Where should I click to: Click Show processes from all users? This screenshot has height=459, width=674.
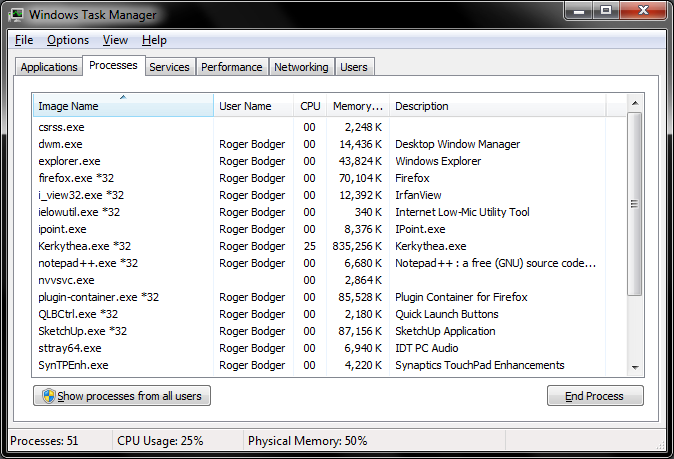[122, 396]
